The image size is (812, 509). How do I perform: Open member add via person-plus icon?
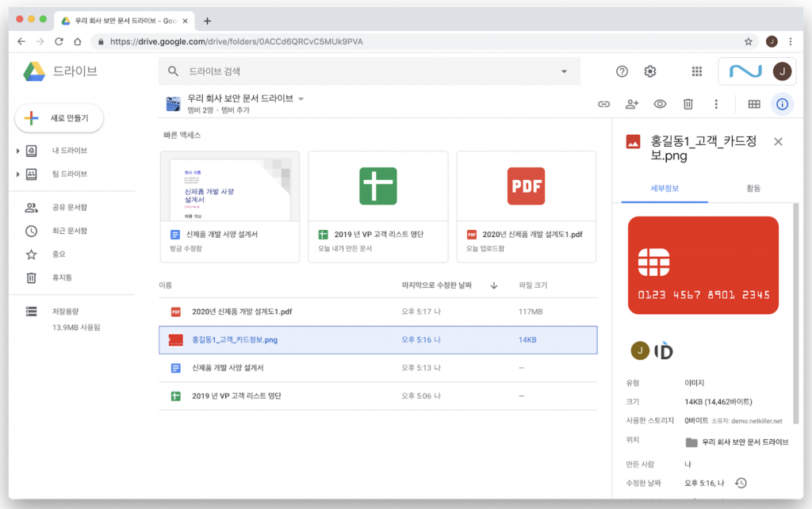click(x=630, y=104)
